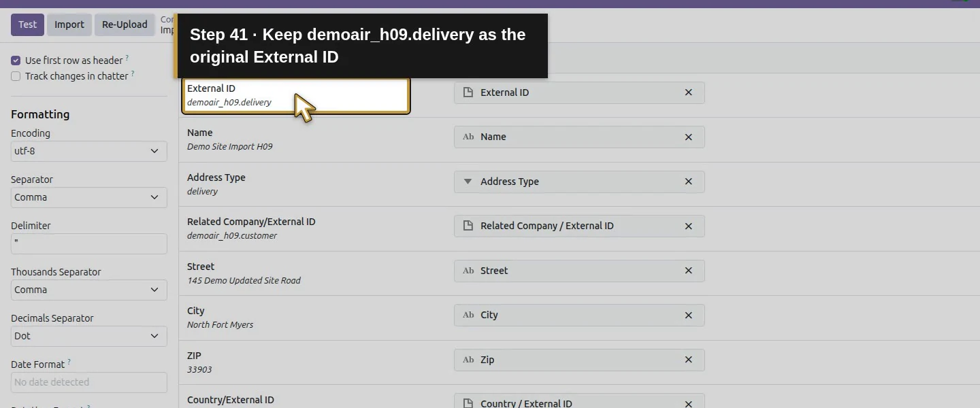Click document icon for Related Company mapping
Screen dimensions: 980x408
[468, 226]
